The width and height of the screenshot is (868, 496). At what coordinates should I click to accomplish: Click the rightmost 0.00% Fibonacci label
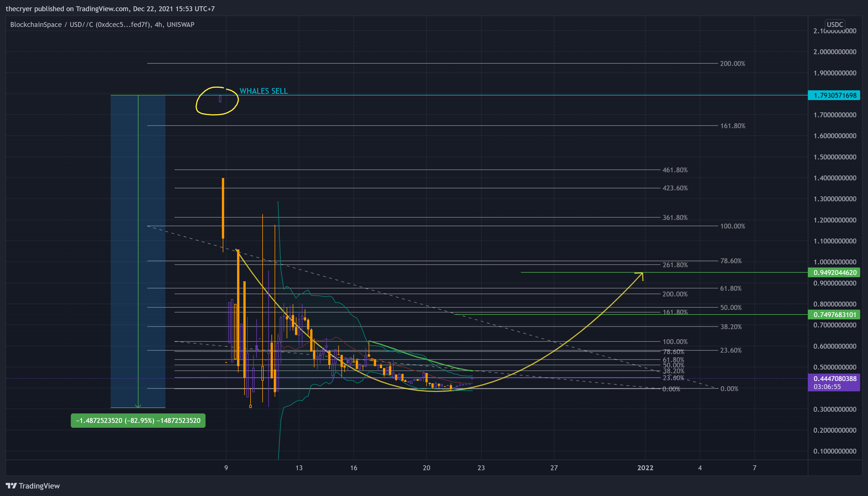point(730,389)
